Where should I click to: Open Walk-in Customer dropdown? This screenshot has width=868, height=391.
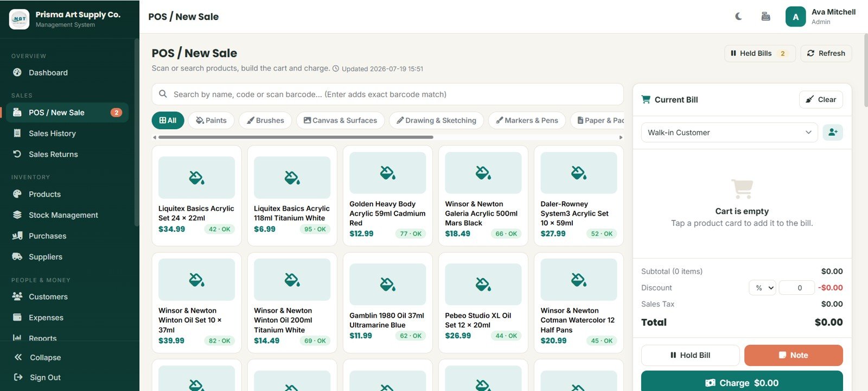click(729, 133)
